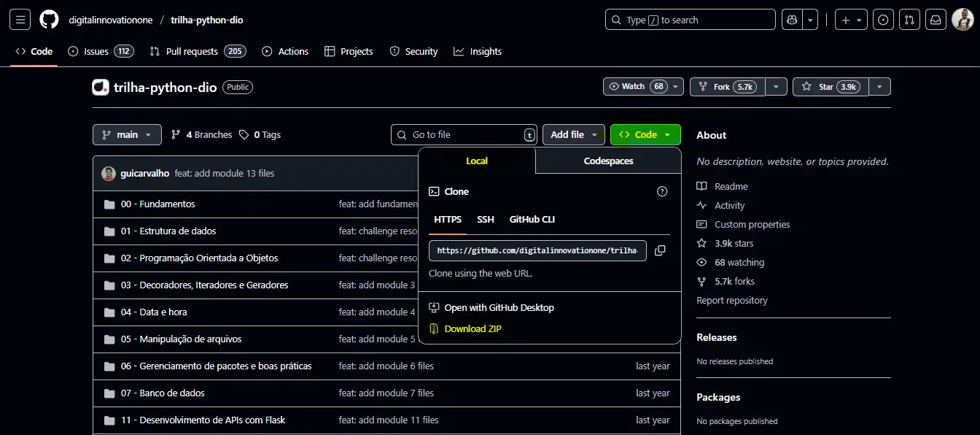The image size is (980, 435).
Task: Select the SSH clone method
Action: tap(486, 220)
